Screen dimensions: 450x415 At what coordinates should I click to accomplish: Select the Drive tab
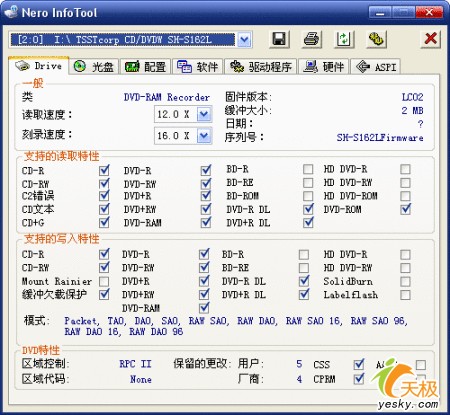coord(39,66)
